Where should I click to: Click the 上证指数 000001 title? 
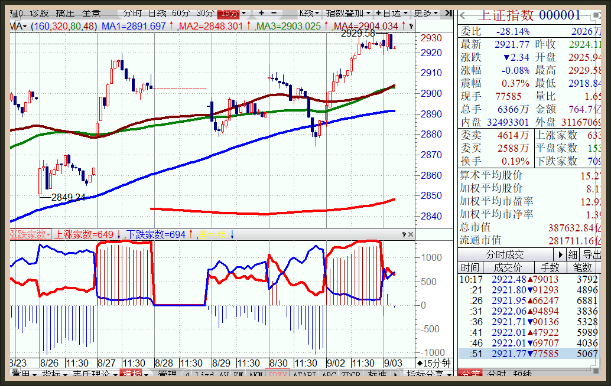529,16
